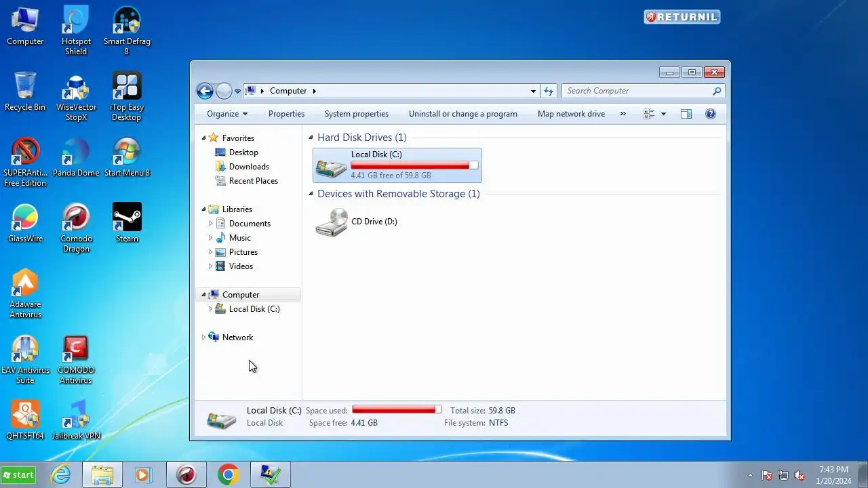868x488 pixels.
Task: Refresh the Computer address bar
Action: point(549,91)
